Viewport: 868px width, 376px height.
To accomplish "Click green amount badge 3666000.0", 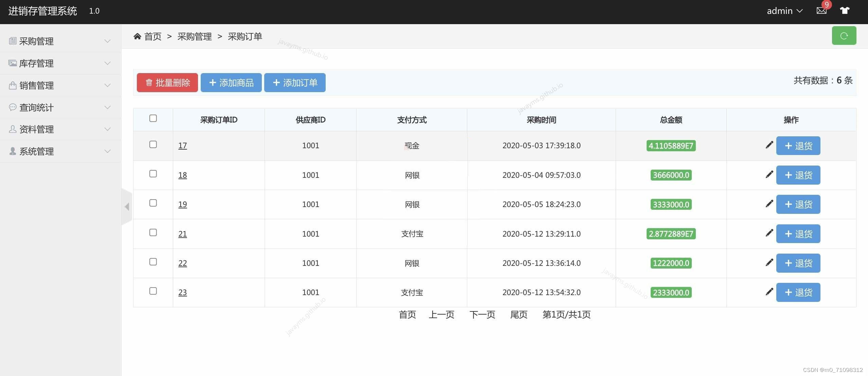I will coord(671,175).
